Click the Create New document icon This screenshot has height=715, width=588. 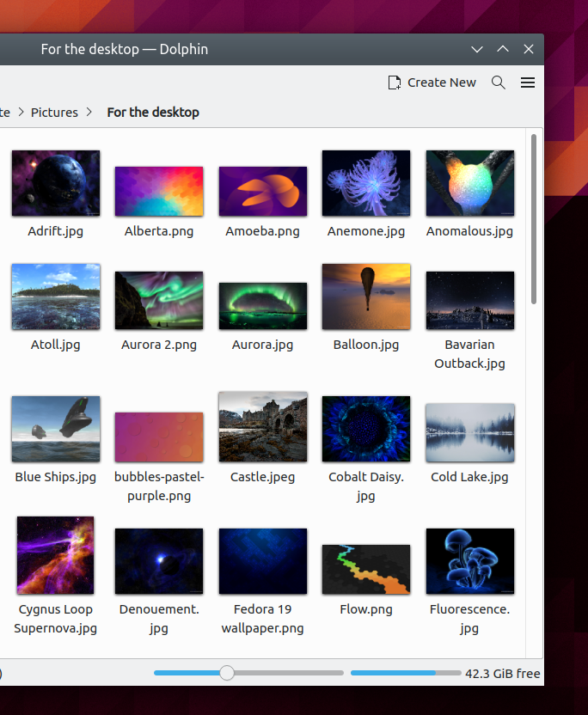[395, 82]
